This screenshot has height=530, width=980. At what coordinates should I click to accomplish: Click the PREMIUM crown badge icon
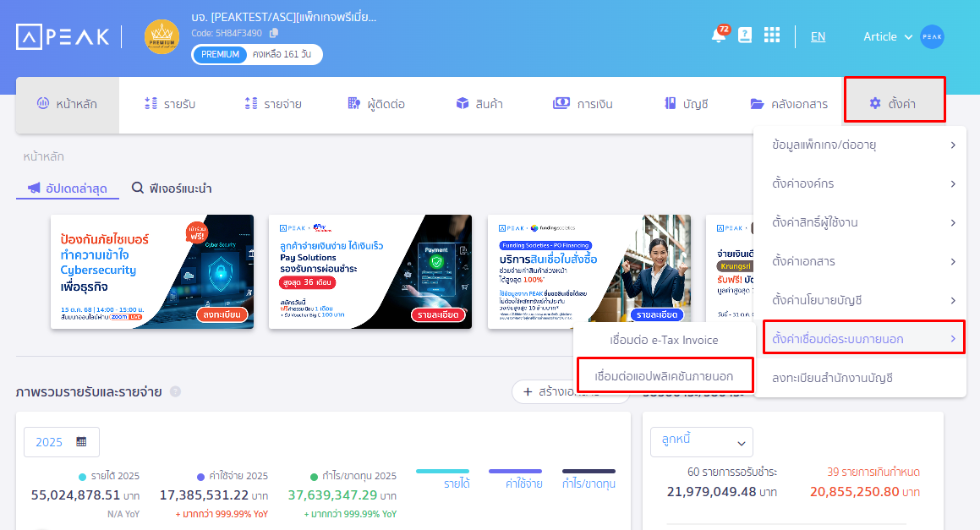point(161,36)
